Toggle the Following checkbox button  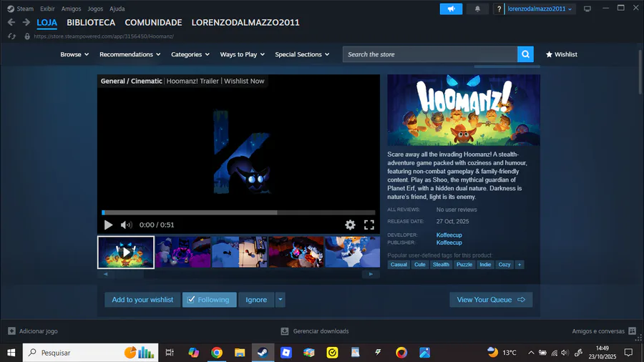coord(210,300)
